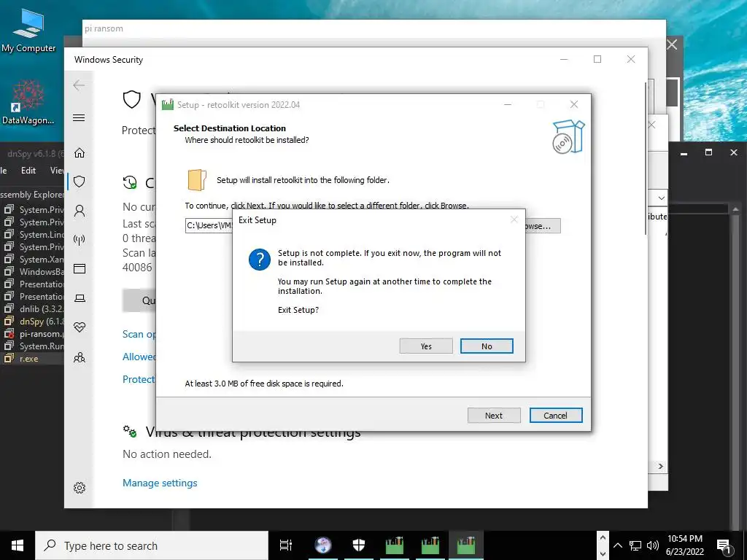Open Account protection person icon
Image resolution: width=747 pixels, height=560 pixels.
coord(80,211)
